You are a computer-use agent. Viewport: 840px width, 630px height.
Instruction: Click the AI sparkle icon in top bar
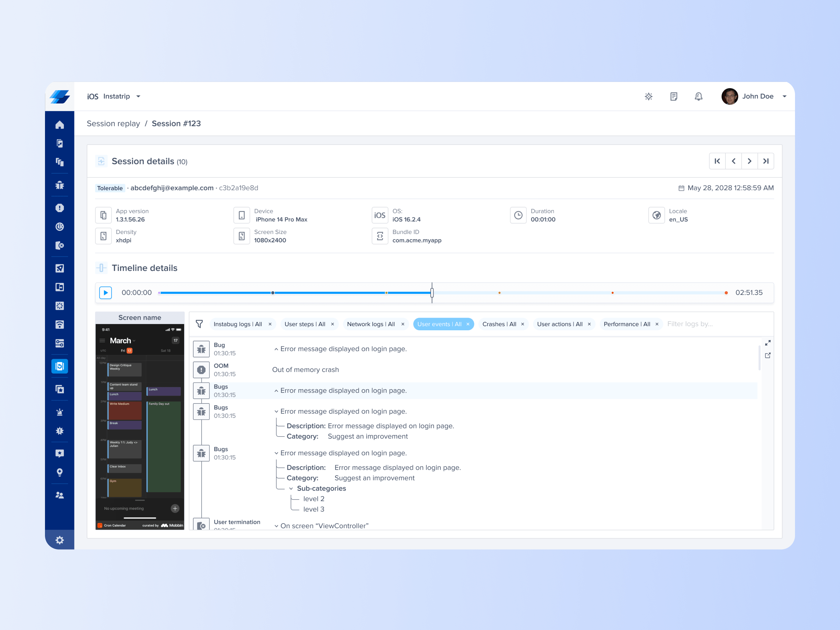point(649,97)
